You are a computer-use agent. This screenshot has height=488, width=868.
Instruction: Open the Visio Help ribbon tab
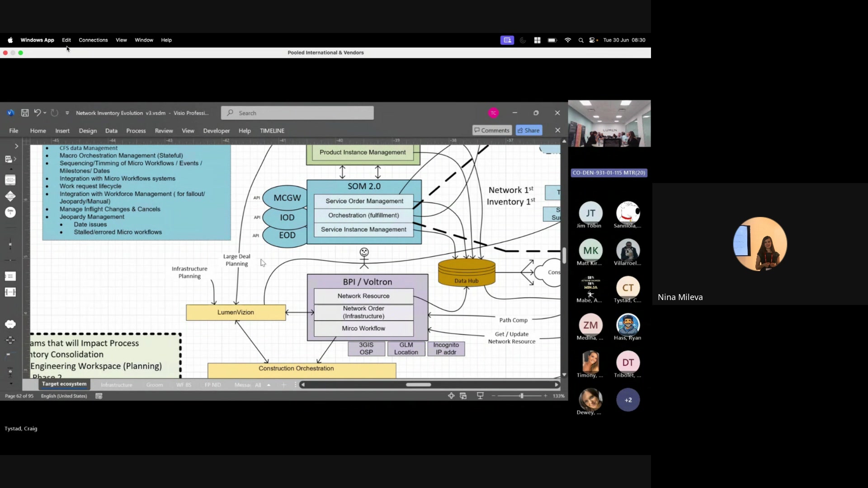click(245, 131)
